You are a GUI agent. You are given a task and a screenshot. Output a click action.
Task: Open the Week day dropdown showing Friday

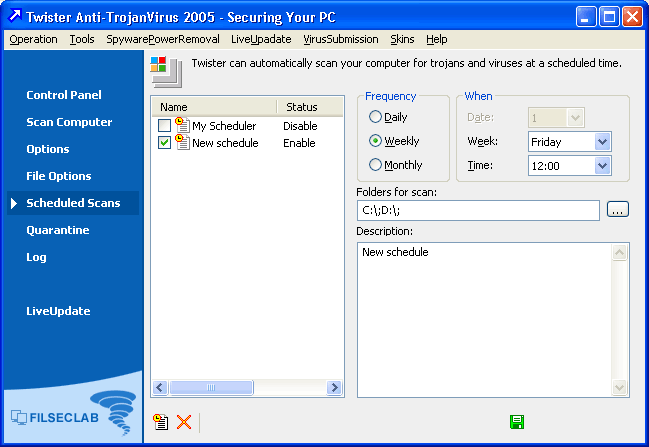[602, 142]
